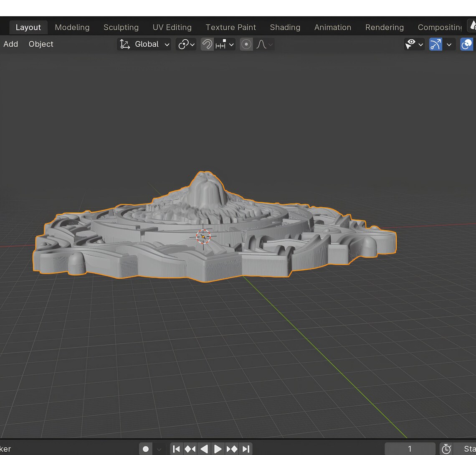The height and width of the screenshot is (455, 476).
Task: Open the proportional editing falloff menu
Action: [x=264, y=44]
